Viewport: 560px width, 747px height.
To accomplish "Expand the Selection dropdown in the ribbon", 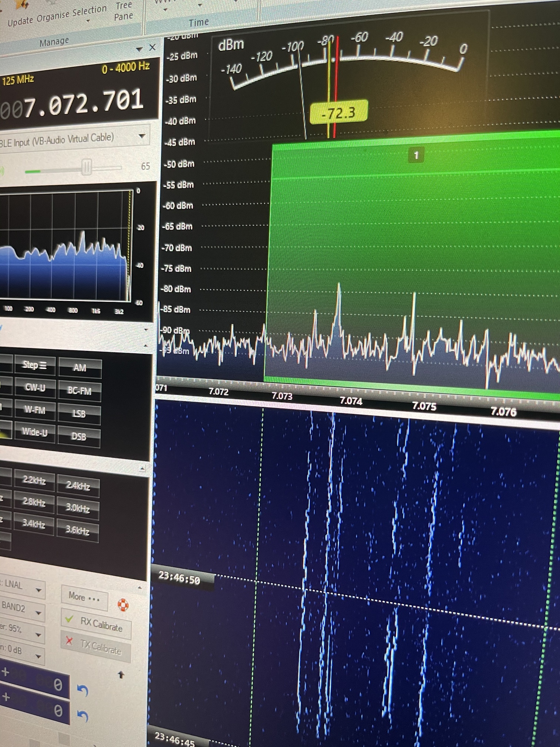I will (x=89, y=12).
